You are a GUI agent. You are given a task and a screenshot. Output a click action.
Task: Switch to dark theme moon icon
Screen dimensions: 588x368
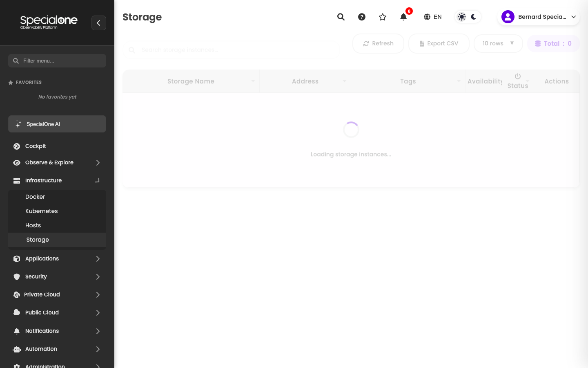[474, 17]
